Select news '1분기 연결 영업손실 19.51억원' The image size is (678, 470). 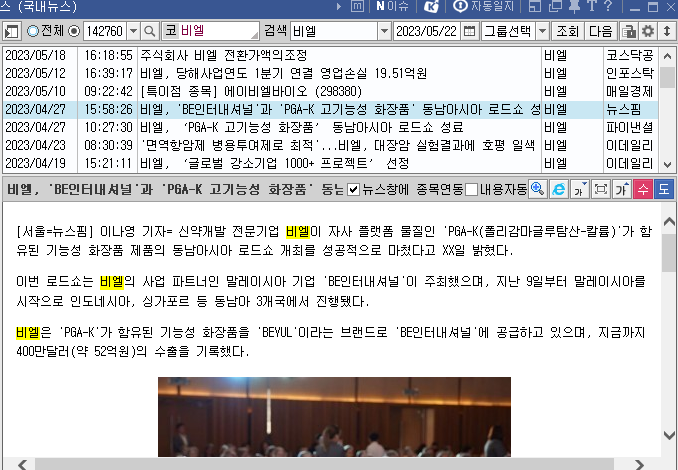pos(330,74)
